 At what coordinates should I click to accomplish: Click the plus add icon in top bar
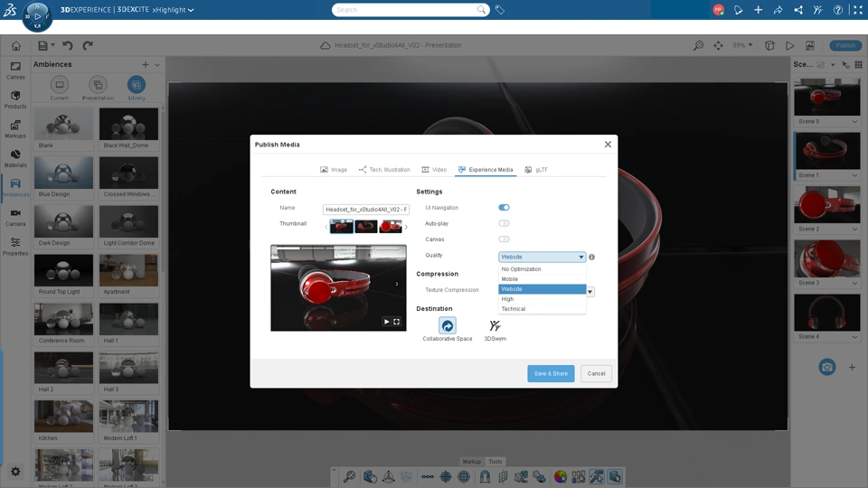click(x=758, y=10)
